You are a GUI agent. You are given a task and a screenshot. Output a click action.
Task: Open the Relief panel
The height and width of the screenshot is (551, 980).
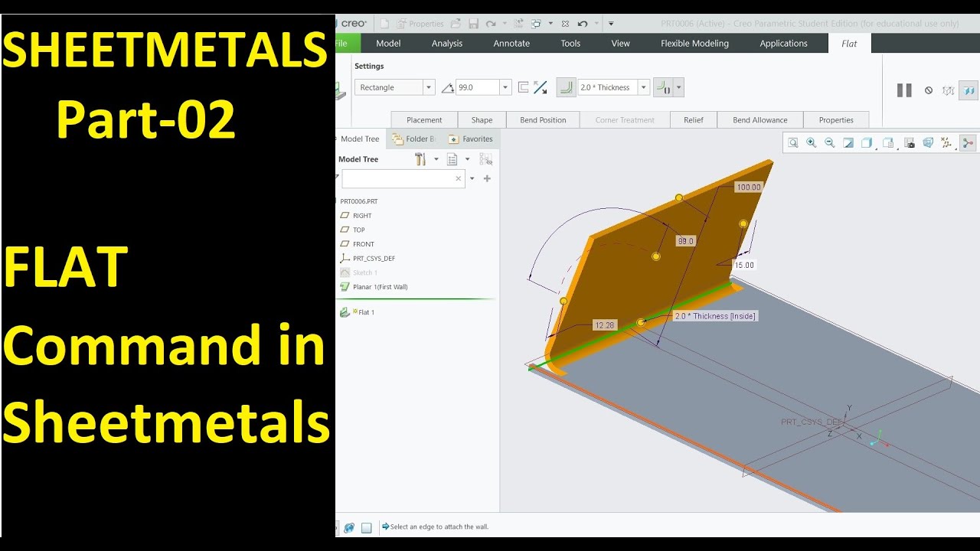click(x=694, y=120)
